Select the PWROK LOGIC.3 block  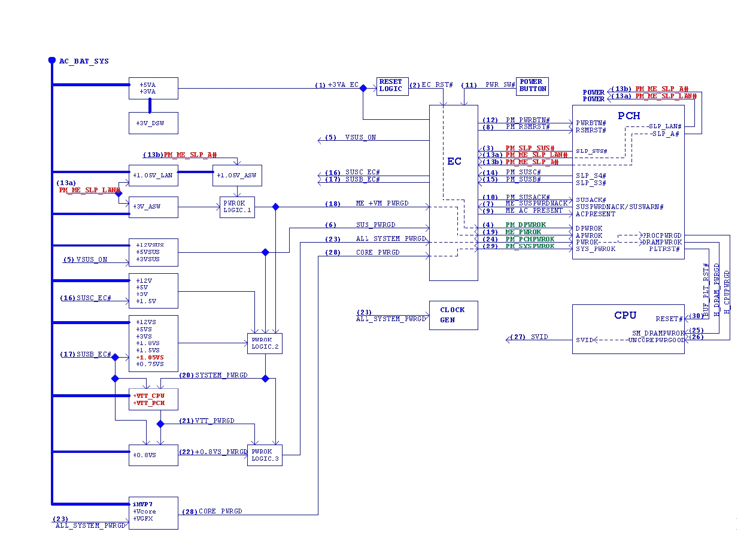[265, 455]
